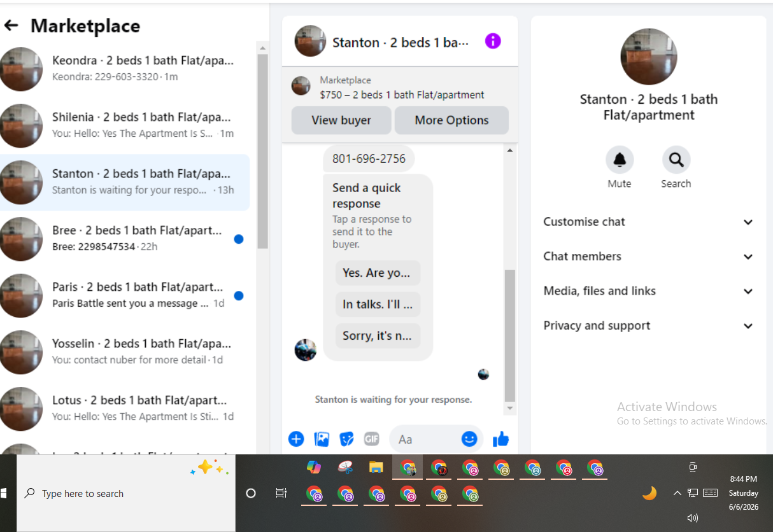Screen dimensions: 773x532
Task: Open Paris's conversation
Action: (125, 295)
